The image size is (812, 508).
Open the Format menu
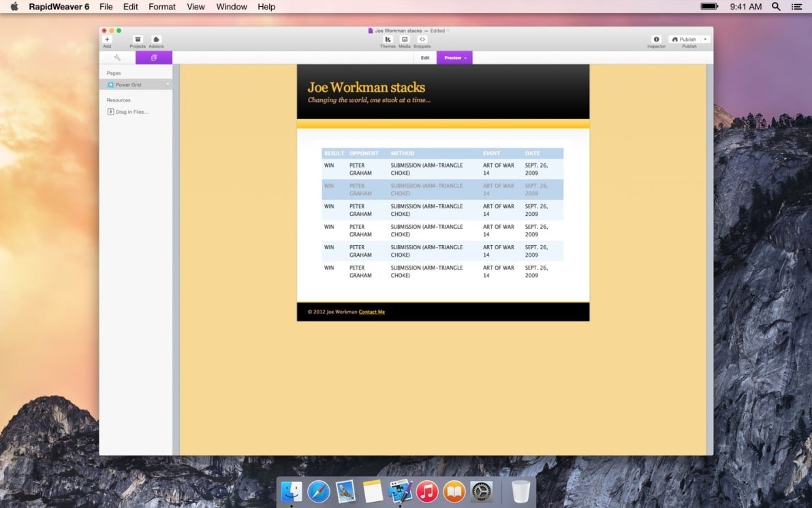tap(162, 7)
